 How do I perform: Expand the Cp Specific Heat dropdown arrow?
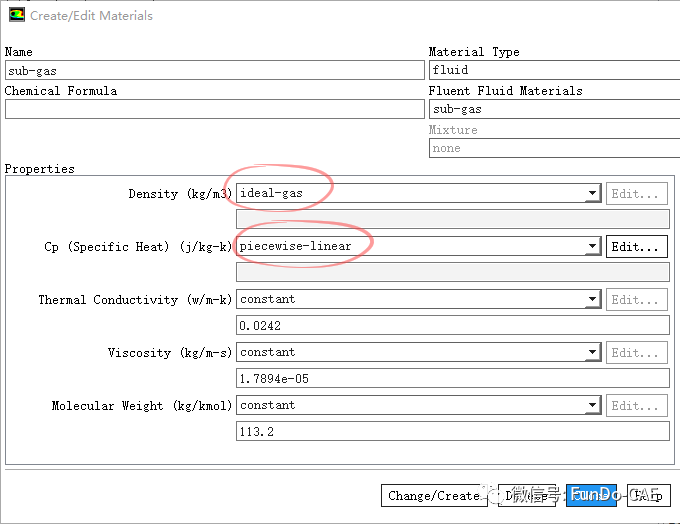592,247
